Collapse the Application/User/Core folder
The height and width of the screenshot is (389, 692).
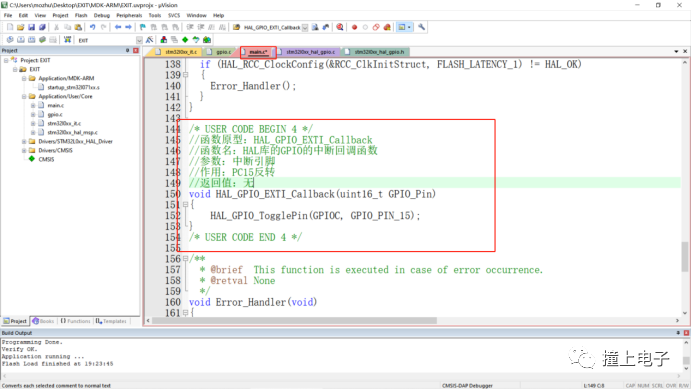24,96
